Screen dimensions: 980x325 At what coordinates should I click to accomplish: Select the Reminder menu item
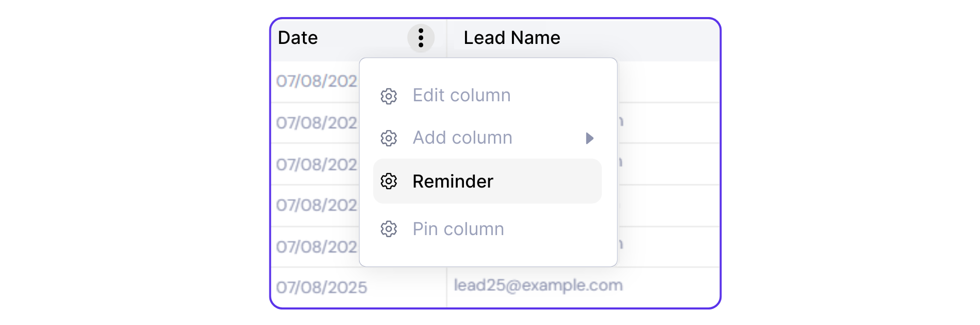click(453, 181)
